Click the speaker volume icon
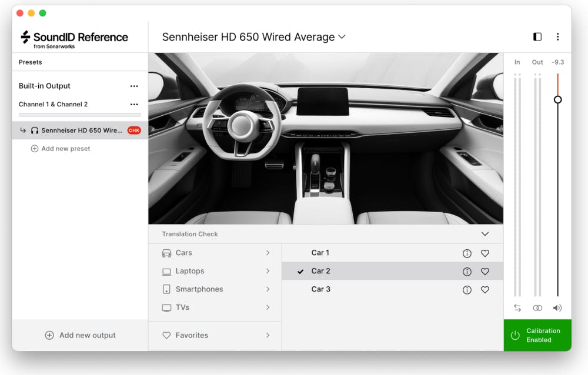 [x=557, y=308]
